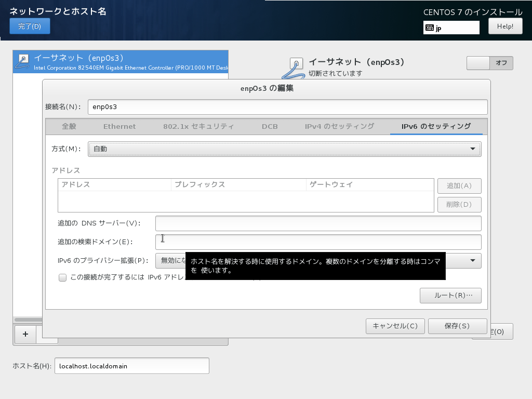The image size is (532, 399).
Task: Click inside the ホスト名 hostname field
Action: (x=131, y=366)
